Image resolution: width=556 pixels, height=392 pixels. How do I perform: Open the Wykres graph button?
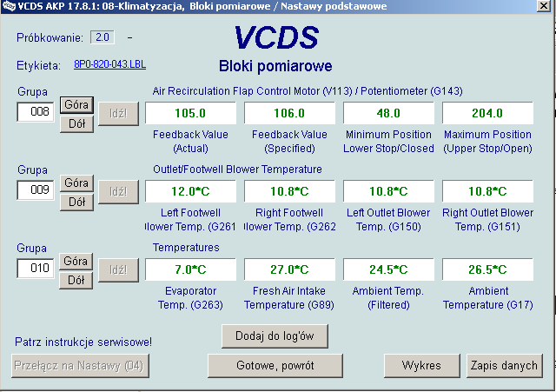[422, 365]
